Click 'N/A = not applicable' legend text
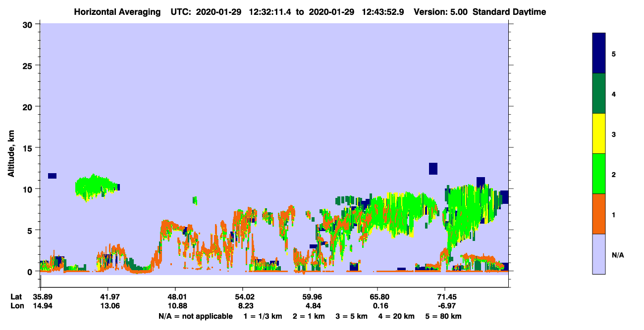The height and width of the screenshot is (330, 644). (195, 316)
